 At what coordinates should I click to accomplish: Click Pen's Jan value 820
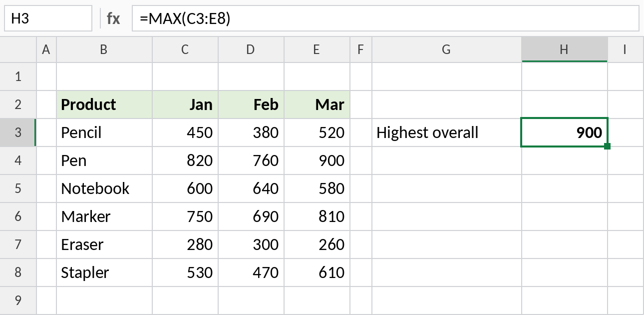coord(185,160)
